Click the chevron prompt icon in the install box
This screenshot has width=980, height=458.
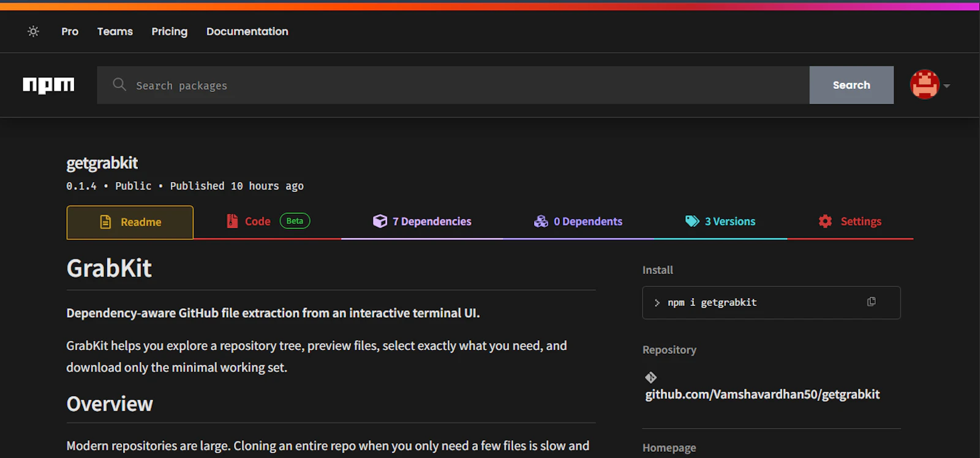tap(657, 303)
